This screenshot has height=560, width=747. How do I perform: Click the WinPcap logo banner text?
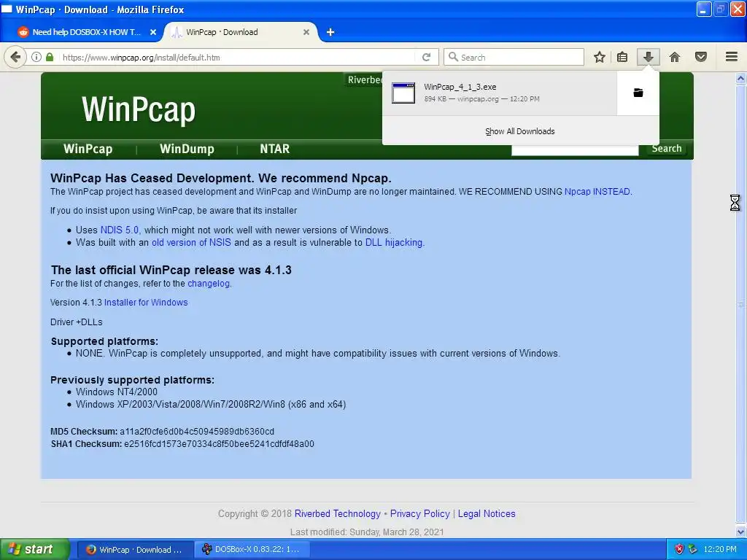pyautogui.click(x=139, y=109)
